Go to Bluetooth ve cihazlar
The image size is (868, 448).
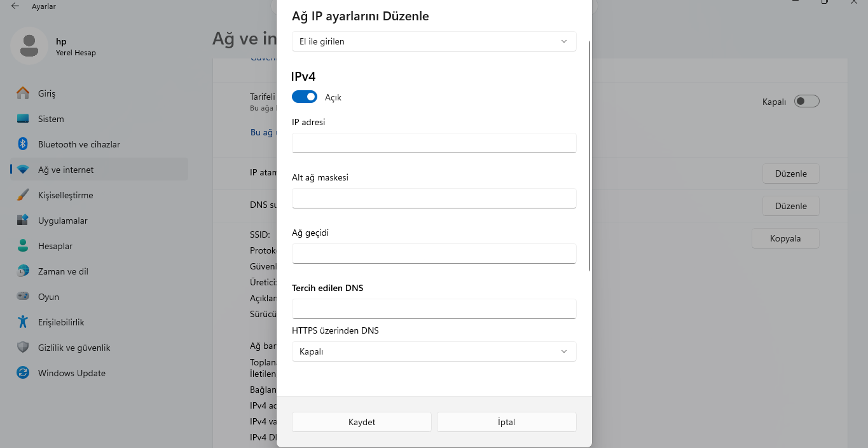[x=99, y=144]
